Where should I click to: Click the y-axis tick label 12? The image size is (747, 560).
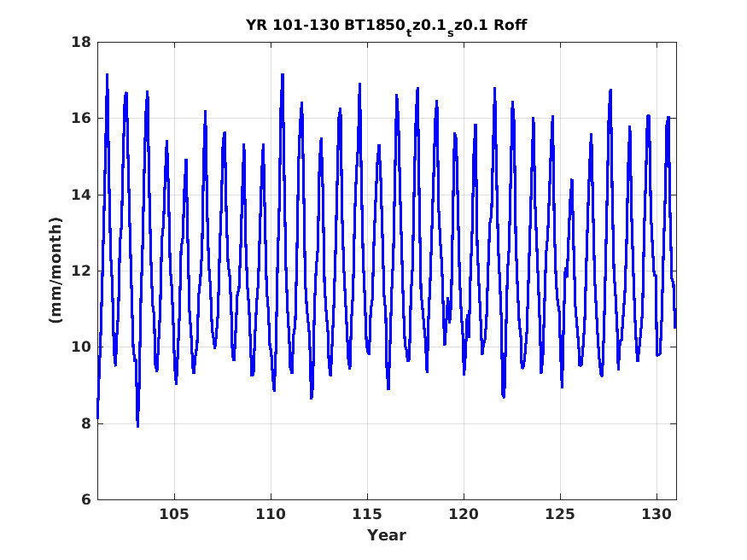[x=81, y=271]
